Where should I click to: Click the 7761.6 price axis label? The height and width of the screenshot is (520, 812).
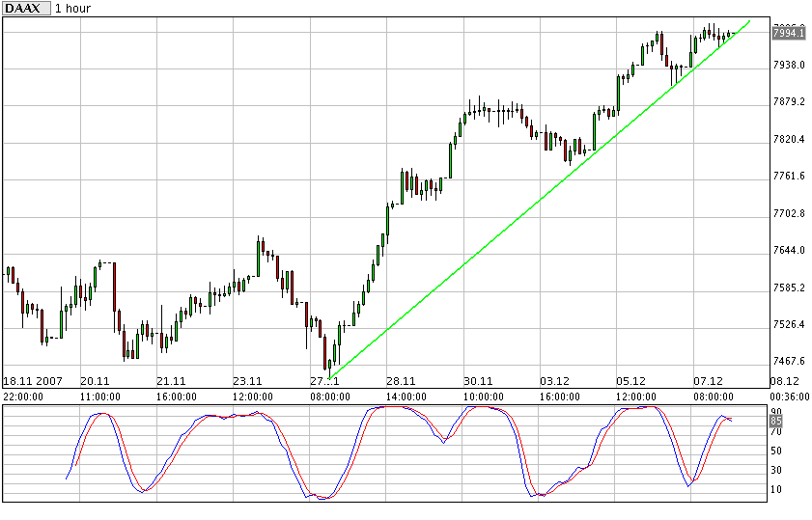(788, 177)
